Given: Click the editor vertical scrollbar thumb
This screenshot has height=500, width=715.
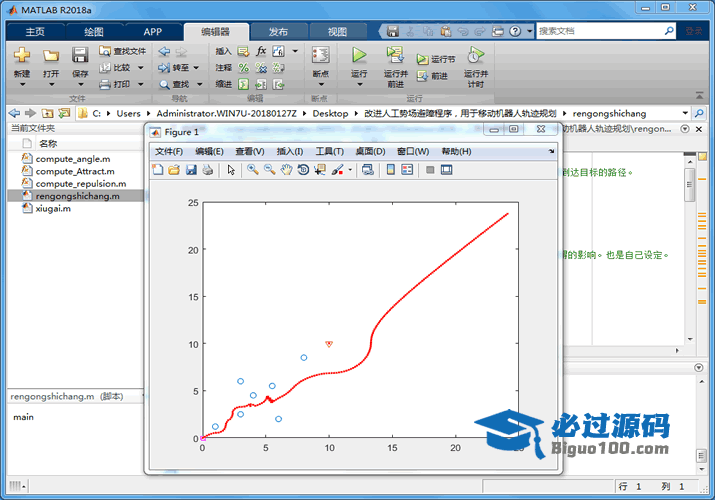Looking at the screenshot, I should point(689,185).
